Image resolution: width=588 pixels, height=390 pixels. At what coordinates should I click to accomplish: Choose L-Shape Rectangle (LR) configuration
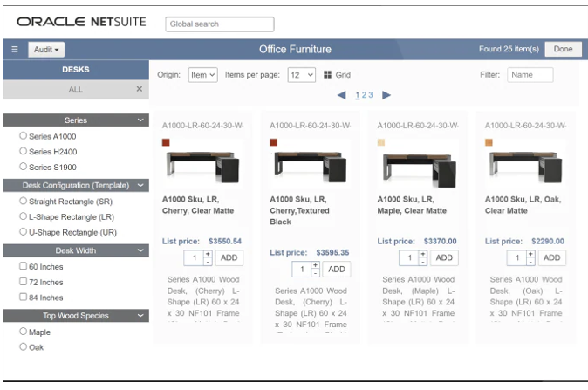click(x=24, y=216)
